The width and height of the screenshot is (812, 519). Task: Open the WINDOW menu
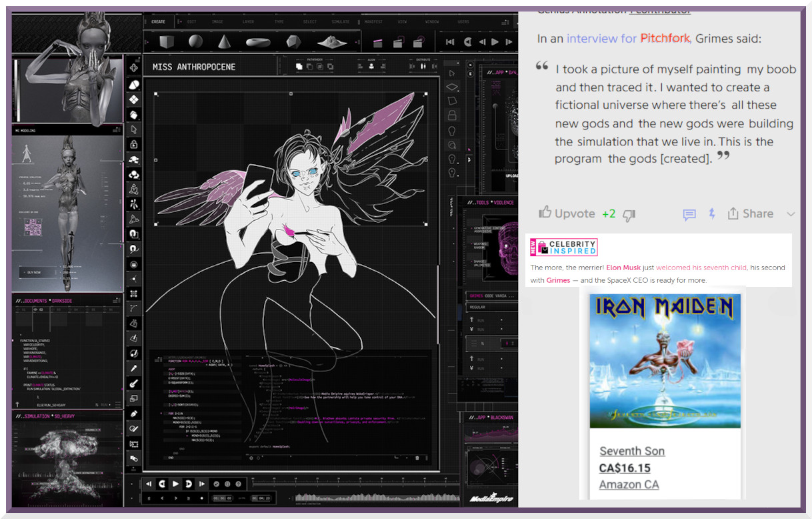[432, 22]
